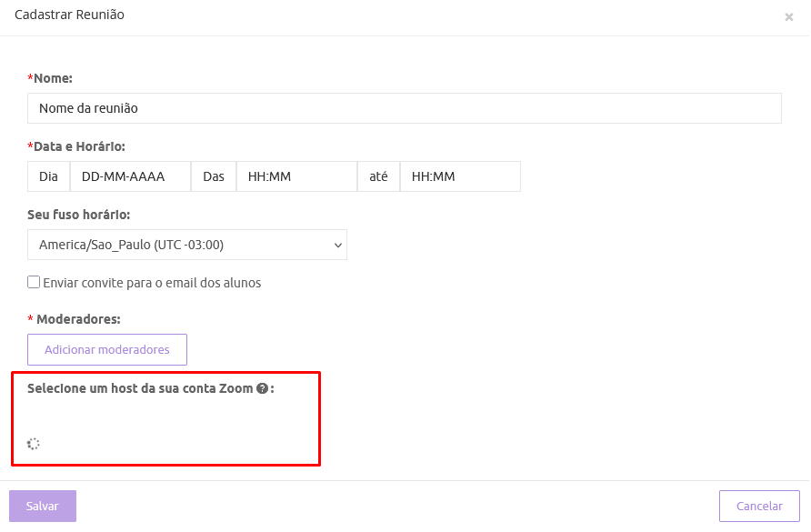Viewport: 811px width, 532px height.
Task: Cancel the meeting form via Cancelar
Action: pyautogui.click(x=759, y=506)
